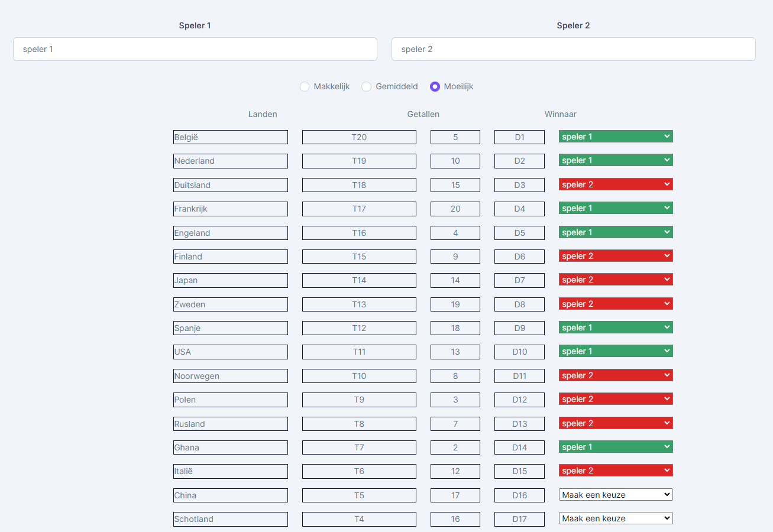Click the China country field

coord(231,495)
